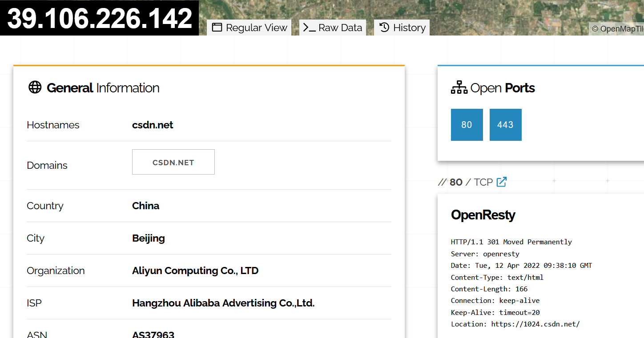
Task: Select ISP Hangzhou Alibaba Advertising Co.,Ltd.
Action: 223,303
